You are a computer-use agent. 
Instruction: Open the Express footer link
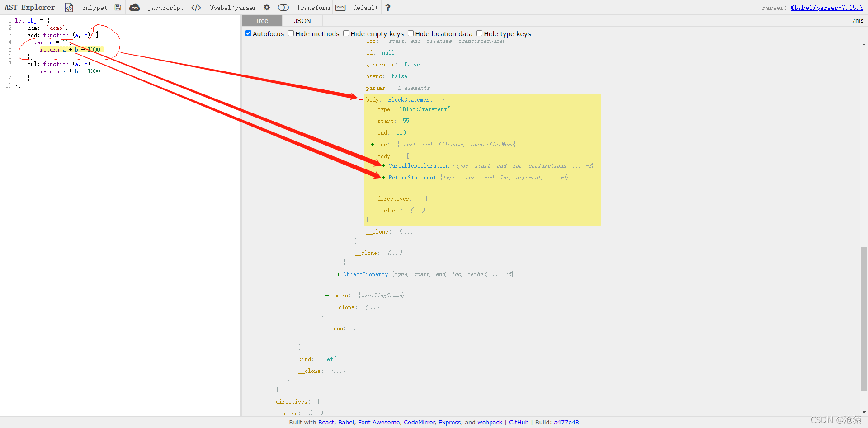pyautogui.click(x=450, y=423)
